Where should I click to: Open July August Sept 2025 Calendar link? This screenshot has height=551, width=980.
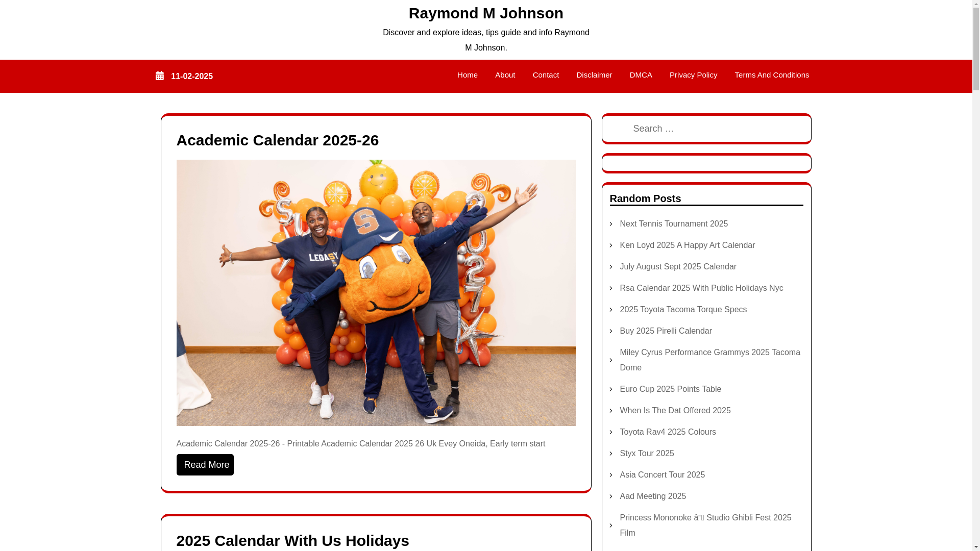678,267
